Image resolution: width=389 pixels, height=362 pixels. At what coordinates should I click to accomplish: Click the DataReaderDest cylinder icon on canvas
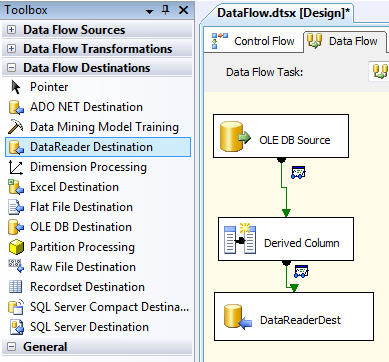[x=237, y=317]
